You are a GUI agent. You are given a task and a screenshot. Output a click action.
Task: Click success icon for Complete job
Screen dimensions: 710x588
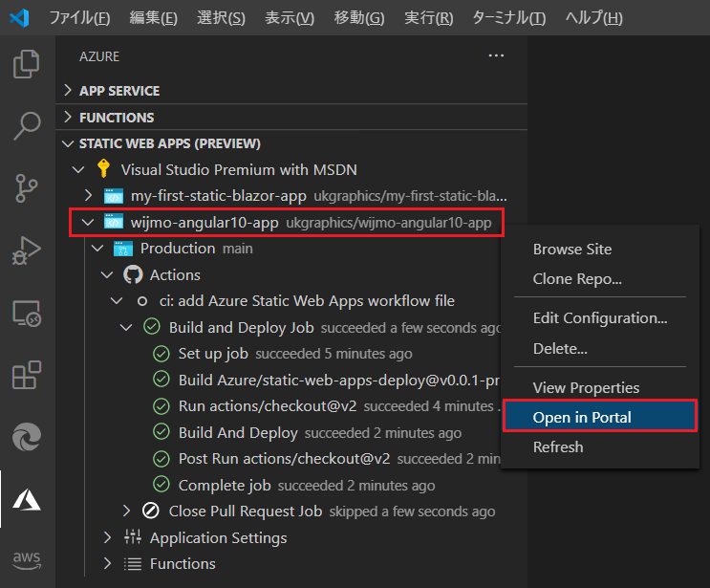(161, 485)
